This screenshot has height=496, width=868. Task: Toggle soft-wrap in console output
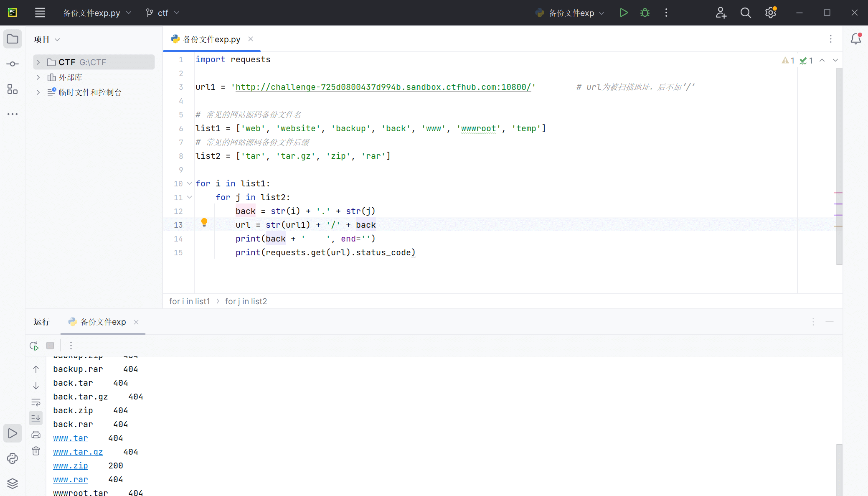(x=36, y=402)
